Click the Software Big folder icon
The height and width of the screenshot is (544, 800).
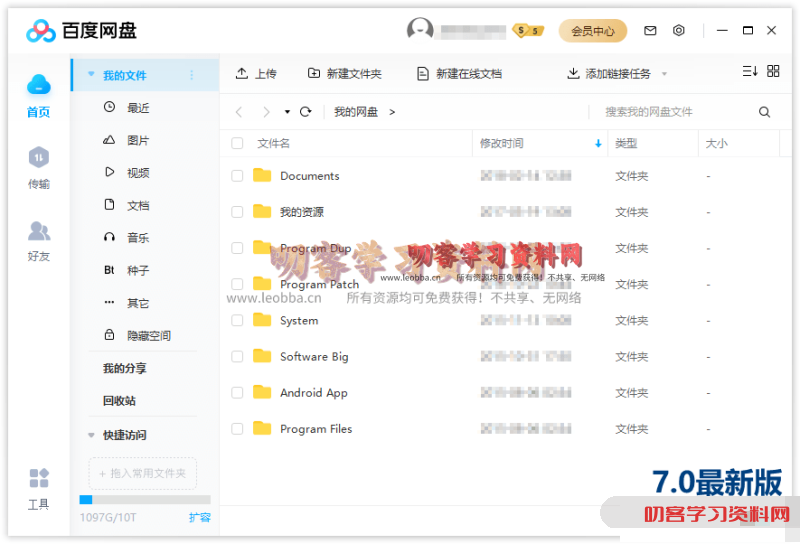262,356
